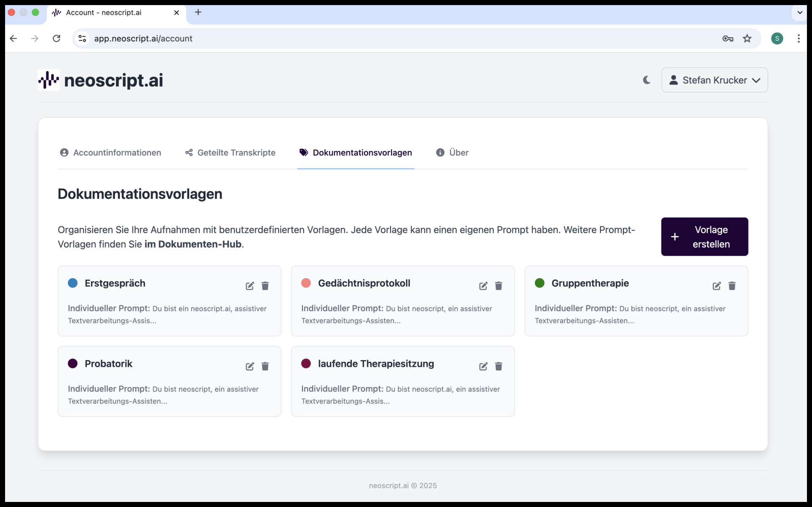This screenshot has width=812, height=507.
Task: Delete the Gedächtnisprotokoll template
Action: 498,286
